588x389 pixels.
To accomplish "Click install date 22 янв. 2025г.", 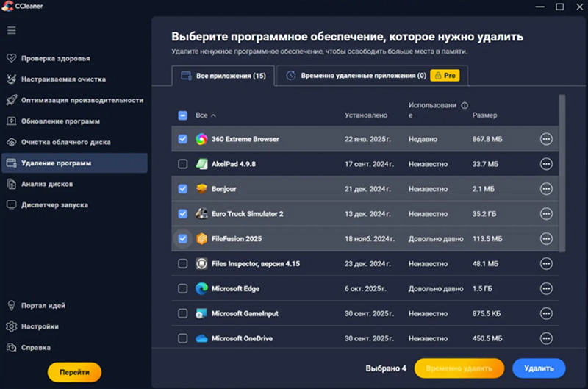I will tap(367, 139).
